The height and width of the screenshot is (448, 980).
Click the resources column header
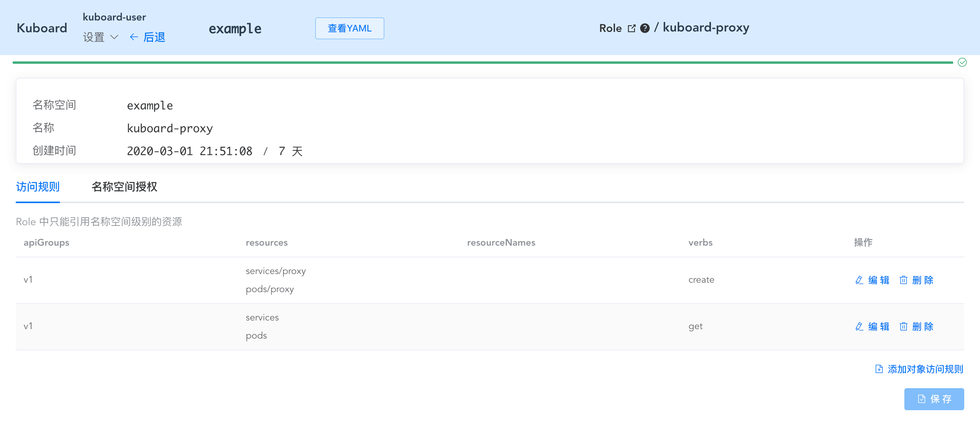pyautogui.click(x=267, y=243)
